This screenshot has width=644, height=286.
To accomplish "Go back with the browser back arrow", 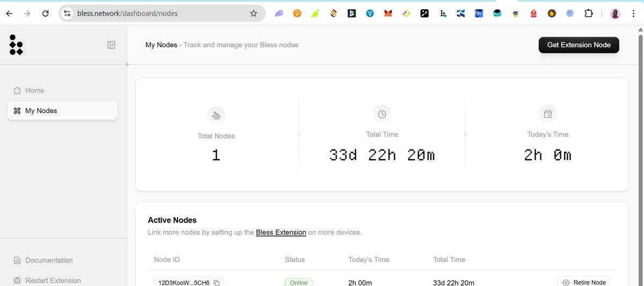I will [9, 13].
